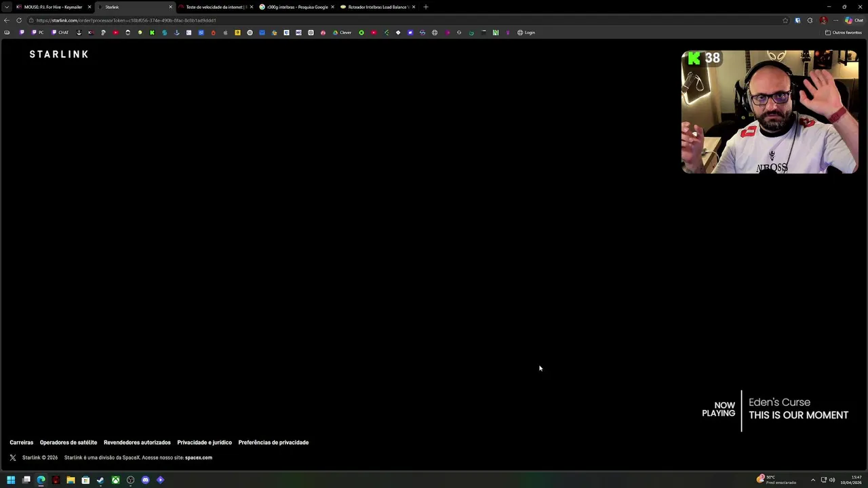
Task: Open a new browser tab
Action: 426,7
